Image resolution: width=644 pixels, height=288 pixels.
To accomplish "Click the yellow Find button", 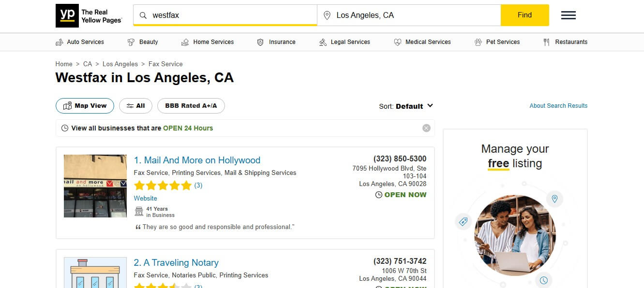I will pyautogui.click(x=524, y=15).
